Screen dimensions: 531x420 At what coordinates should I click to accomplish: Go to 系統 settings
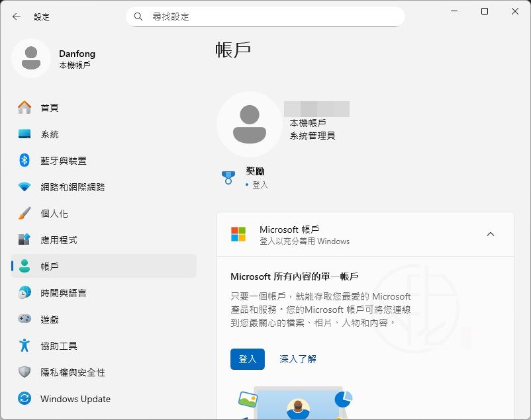pos(104,134)
